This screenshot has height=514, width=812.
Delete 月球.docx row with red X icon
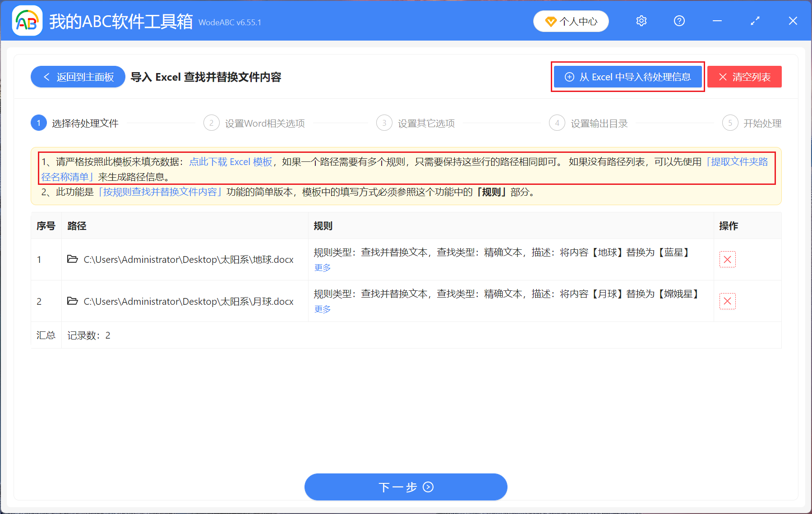click(x=727, y=301)
